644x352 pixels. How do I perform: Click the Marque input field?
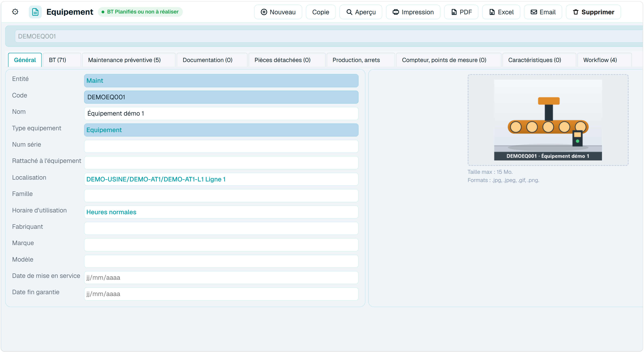221,245
